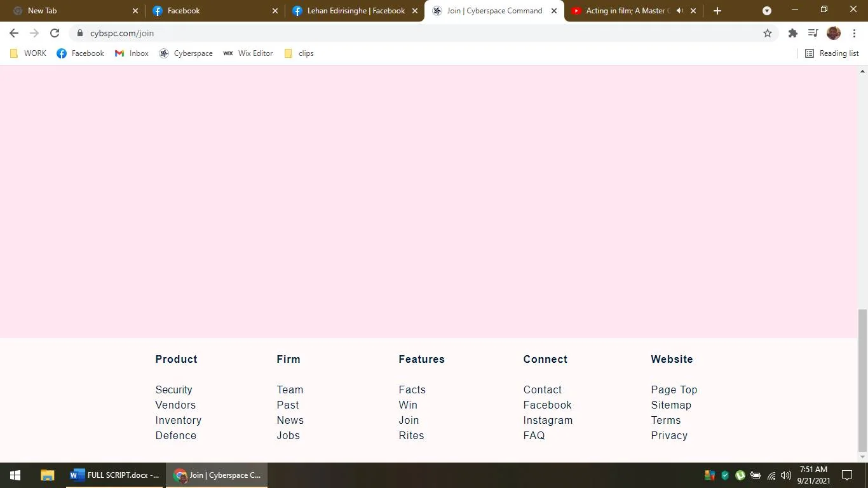Go back with the browser back arrow
Screen dimensions: 868x488
click(x=14, y=33)
